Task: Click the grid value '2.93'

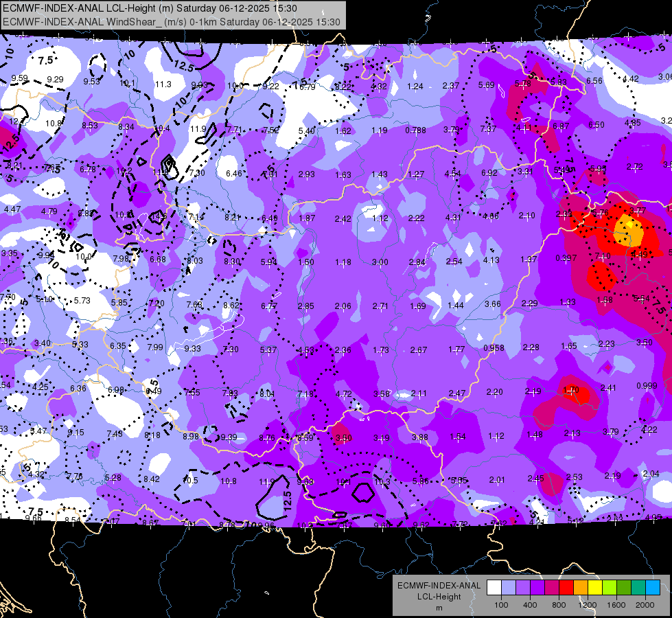Action: pos(306,174)
